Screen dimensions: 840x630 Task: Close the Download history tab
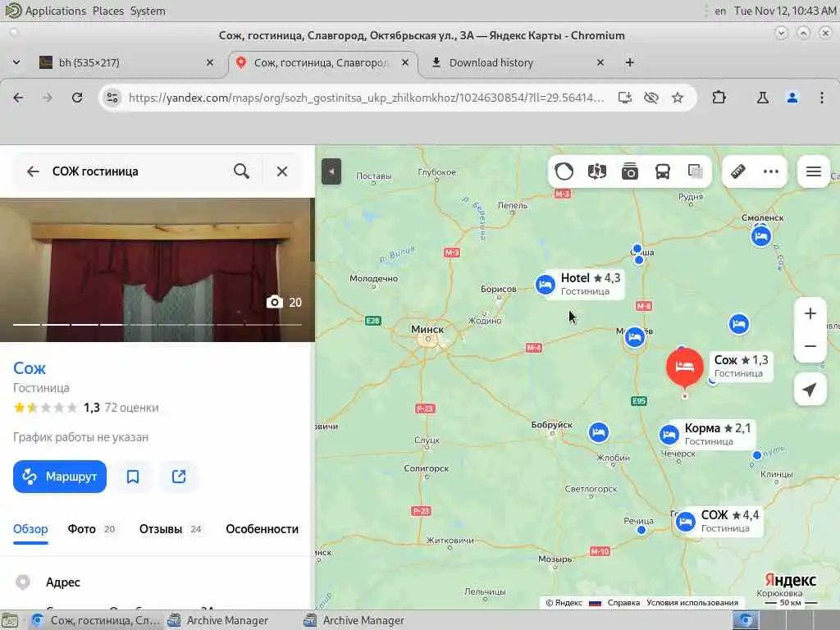coord(600,62)
